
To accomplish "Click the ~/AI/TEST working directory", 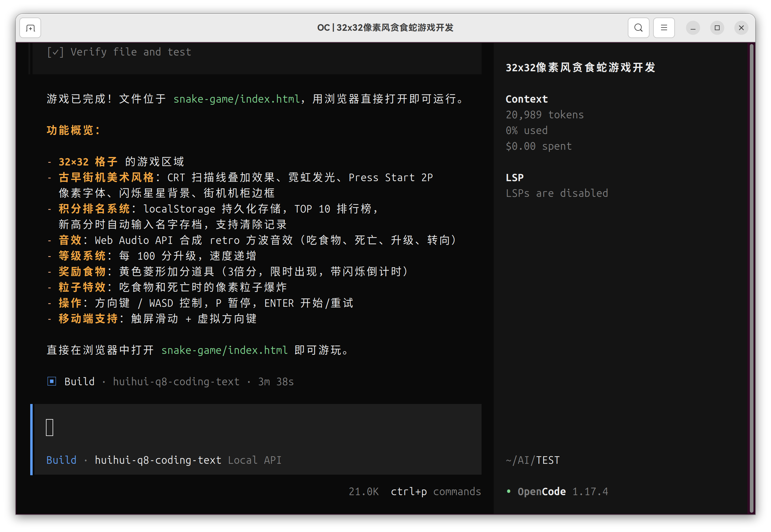I will [x=533, y=460].
